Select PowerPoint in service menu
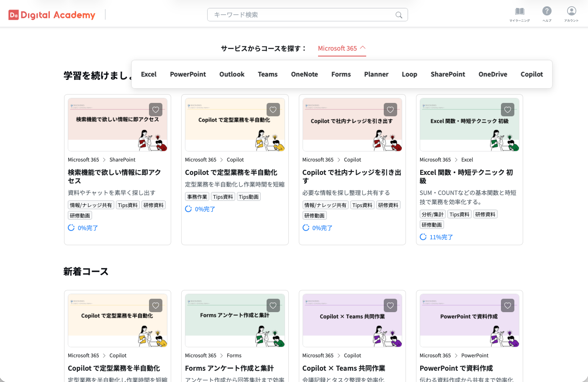 click(x=188, y=74)
